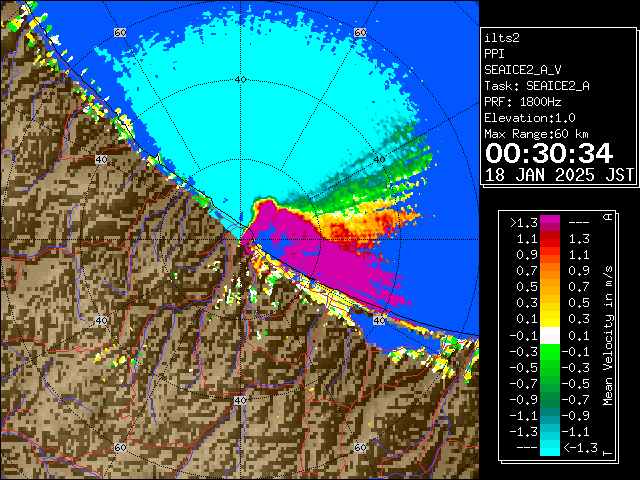Screen dimensions: 640x480
Task: Click the letter A beside the legend top
Action: point(608,217)
